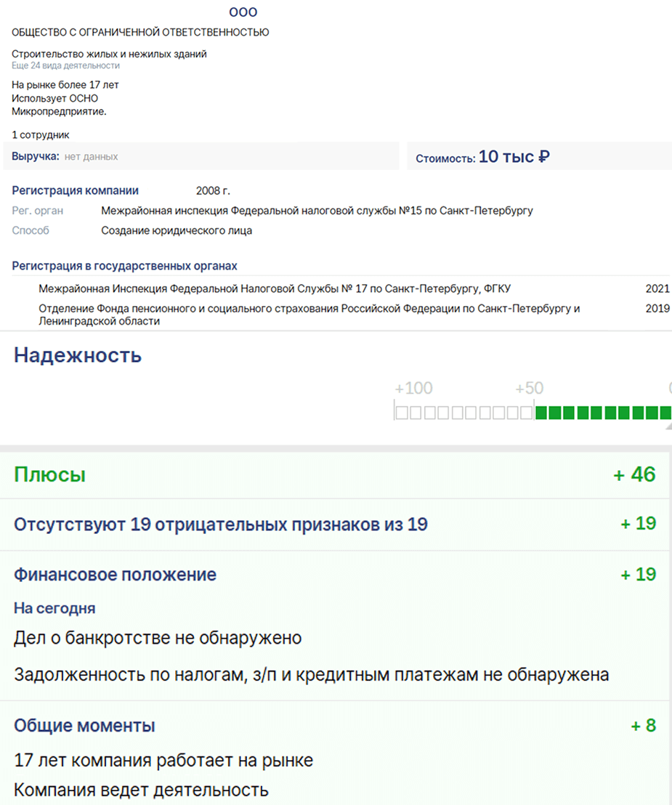Click the "2008 г." registration year
Viewport: 672px width, 805px height.
[x=213, y=191]
